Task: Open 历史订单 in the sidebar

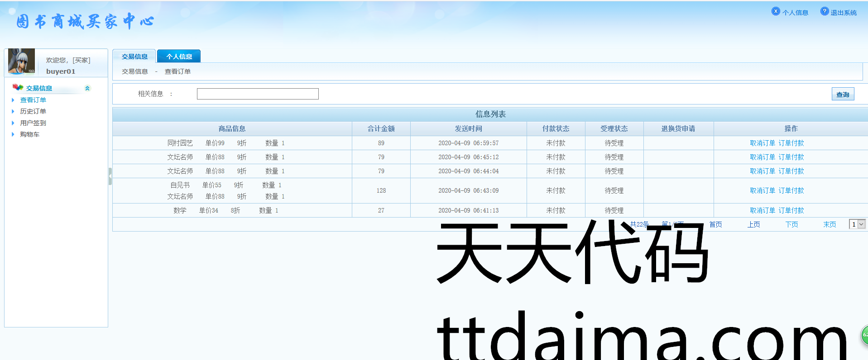Action: 33,111
